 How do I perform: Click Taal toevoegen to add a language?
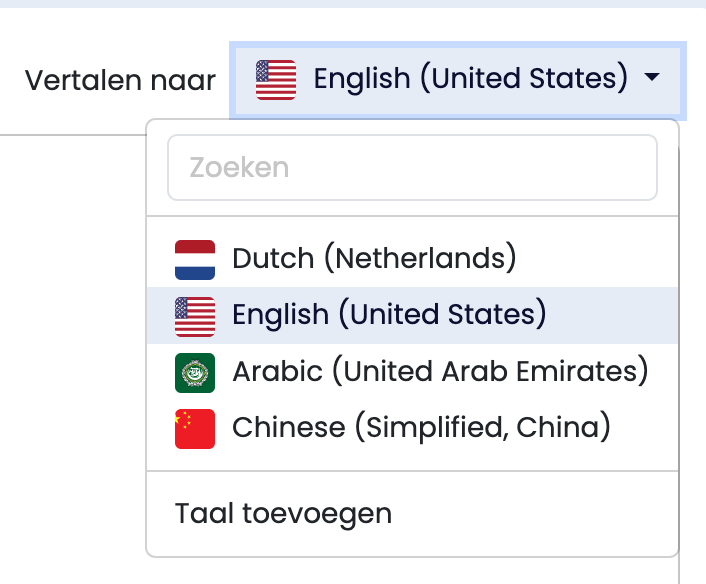pos(283,514)
